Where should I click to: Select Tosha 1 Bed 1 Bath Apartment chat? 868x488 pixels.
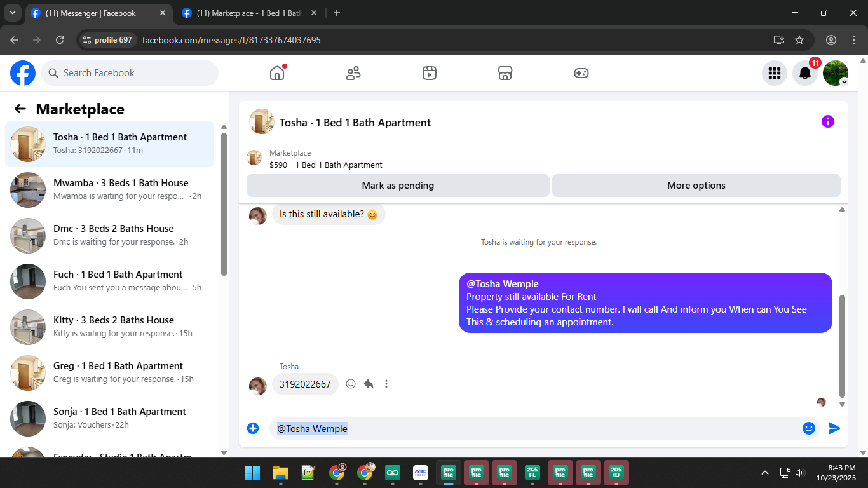pyautogui.click(x=110, y=144)
